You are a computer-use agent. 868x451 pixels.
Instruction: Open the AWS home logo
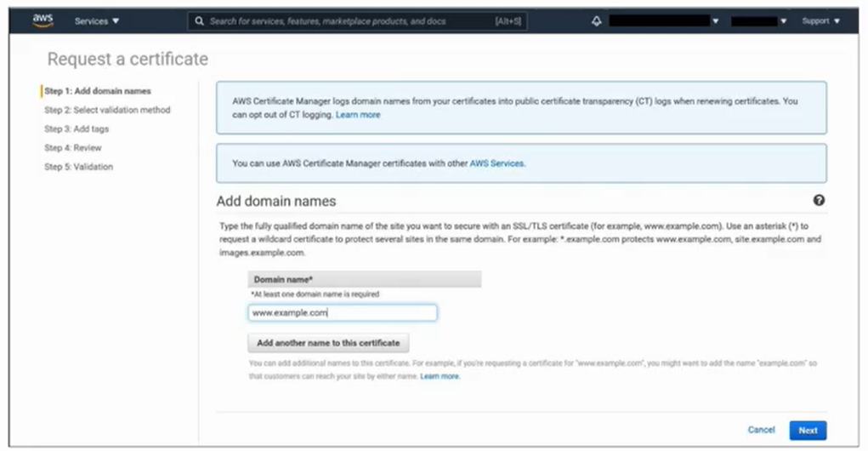[43, 20]
